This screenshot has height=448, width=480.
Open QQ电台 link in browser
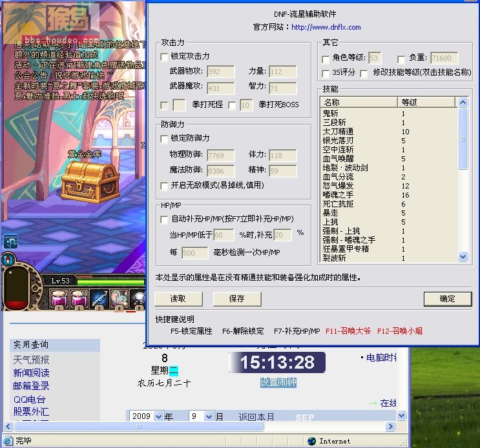29,400
